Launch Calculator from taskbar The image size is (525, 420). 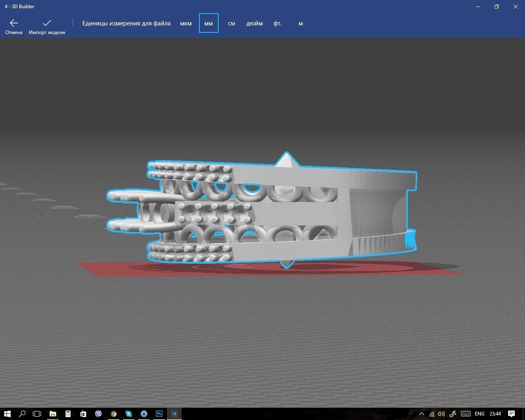68,413
